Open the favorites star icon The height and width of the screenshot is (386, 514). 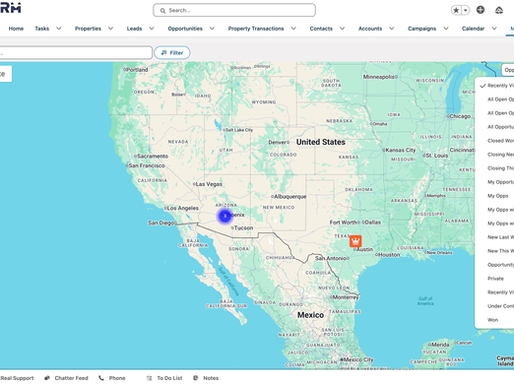(x=456, y=10)
